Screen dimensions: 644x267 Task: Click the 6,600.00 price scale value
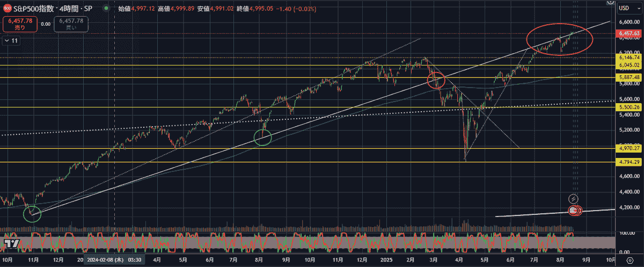[x=628, y=23]
